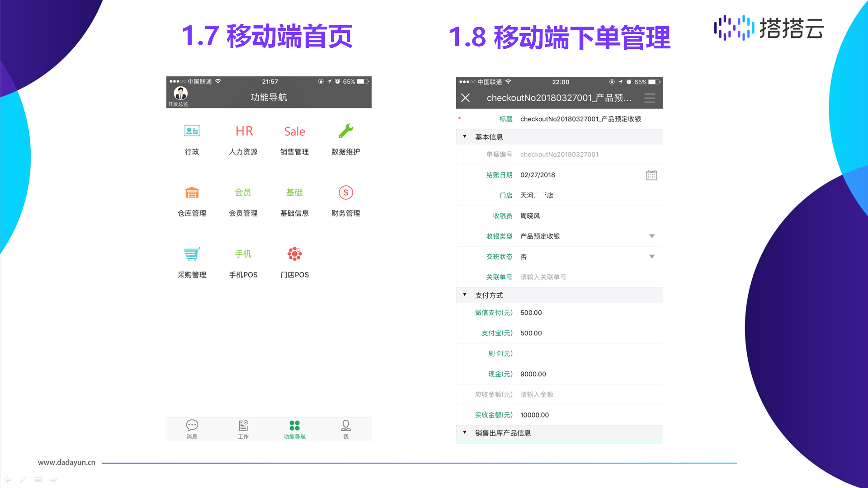Viewport: 868px width, 488px height.
Task: Open the hamburger menu in checkout header
Action: coord(650,98)
